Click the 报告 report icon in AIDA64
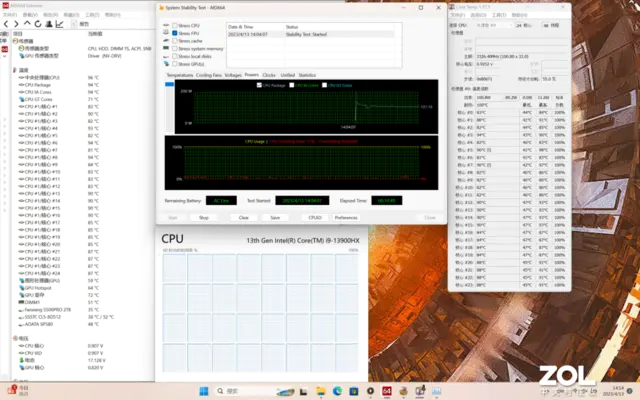640x400 pixels. click(74, 24)
